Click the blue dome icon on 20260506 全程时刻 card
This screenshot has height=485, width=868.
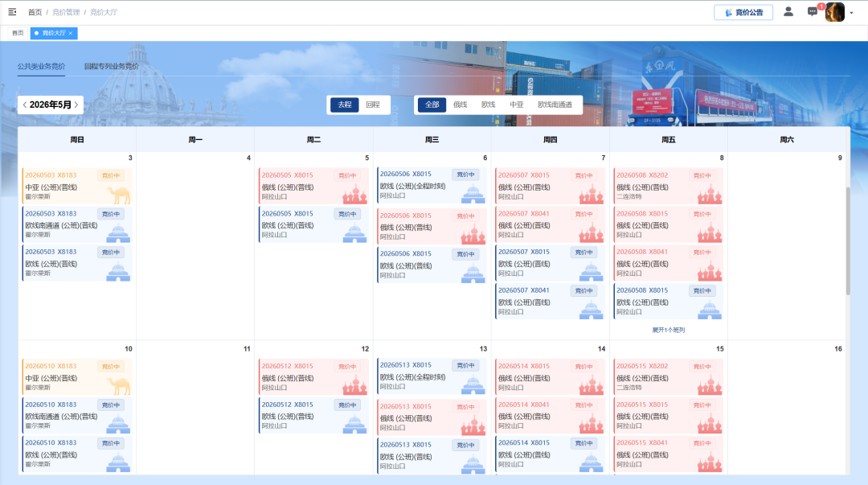click(x=473, y=193)
